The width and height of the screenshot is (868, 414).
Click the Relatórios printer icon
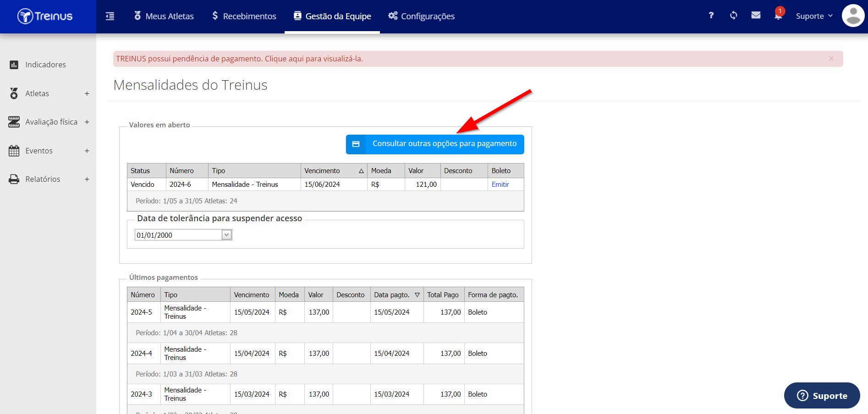pyautogui.click(x=14, y=179)
